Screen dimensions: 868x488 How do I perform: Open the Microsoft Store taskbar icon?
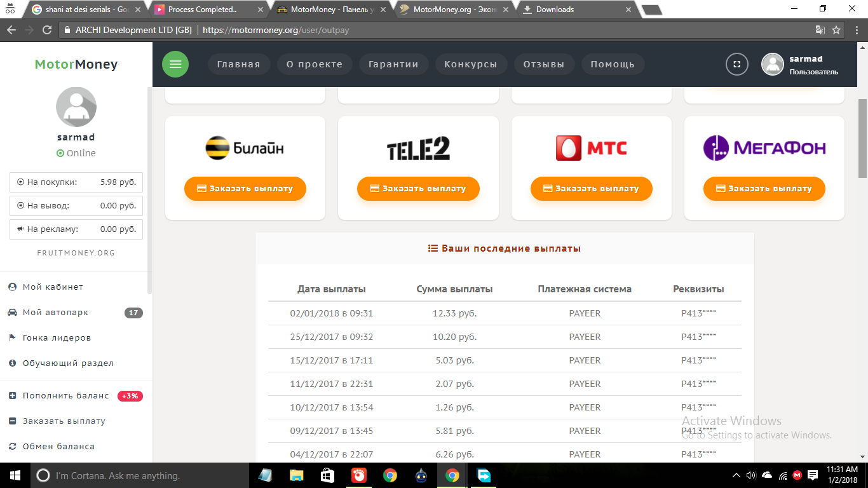pyautogui.click(x=327, y=475)
